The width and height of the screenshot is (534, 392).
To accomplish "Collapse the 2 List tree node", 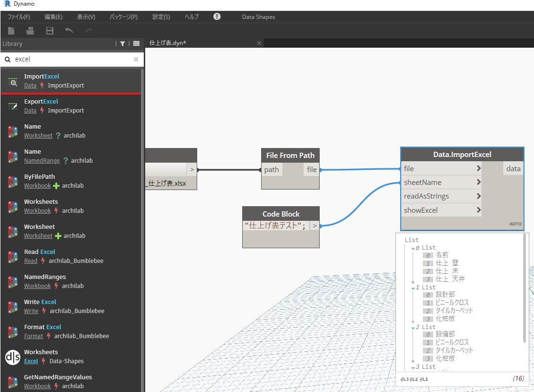I will [413, 328].
